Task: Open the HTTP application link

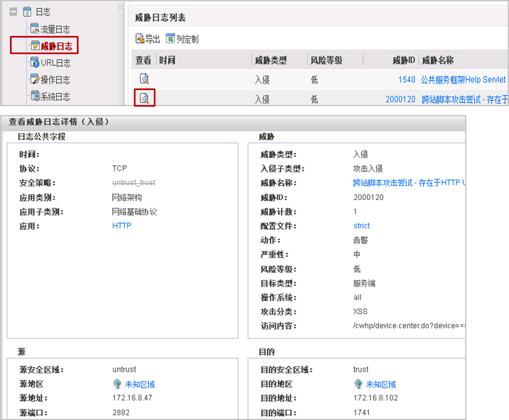Action: coord(122,225)
